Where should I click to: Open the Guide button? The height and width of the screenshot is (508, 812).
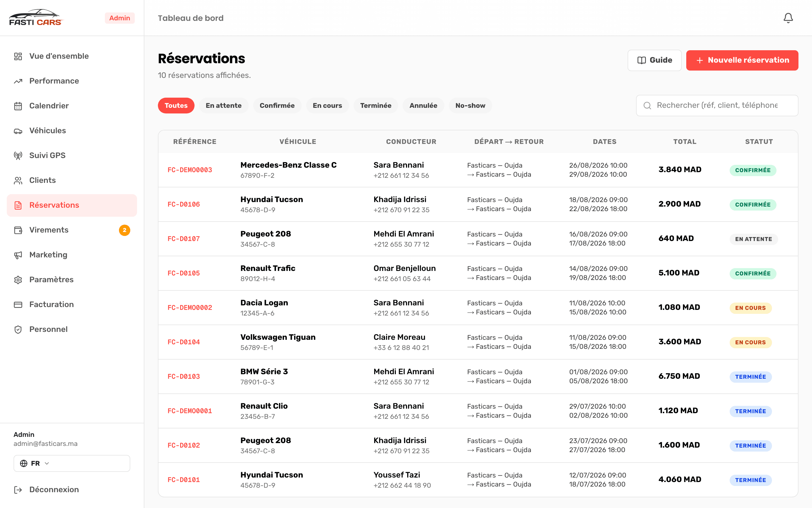(x=655, y=60)
